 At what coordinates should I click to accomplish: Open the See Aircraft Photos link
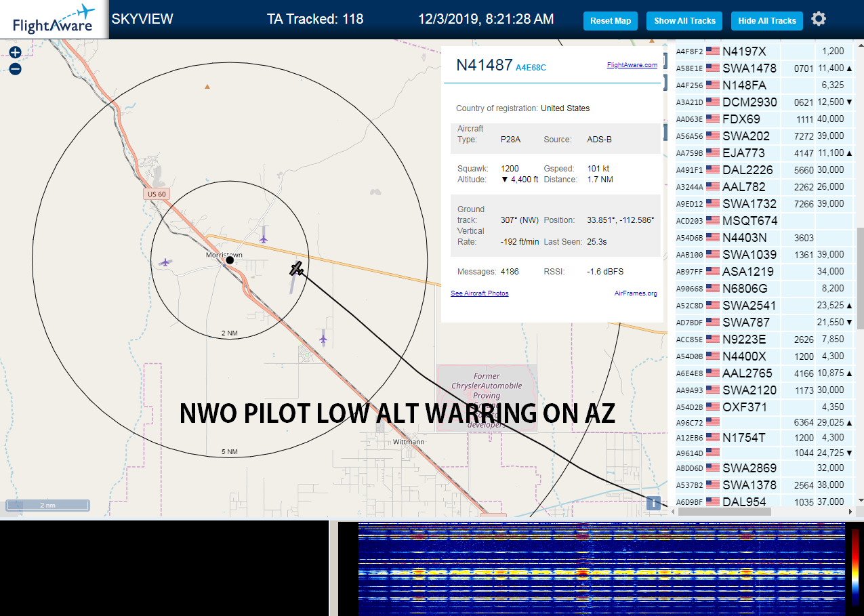point(480,293)
